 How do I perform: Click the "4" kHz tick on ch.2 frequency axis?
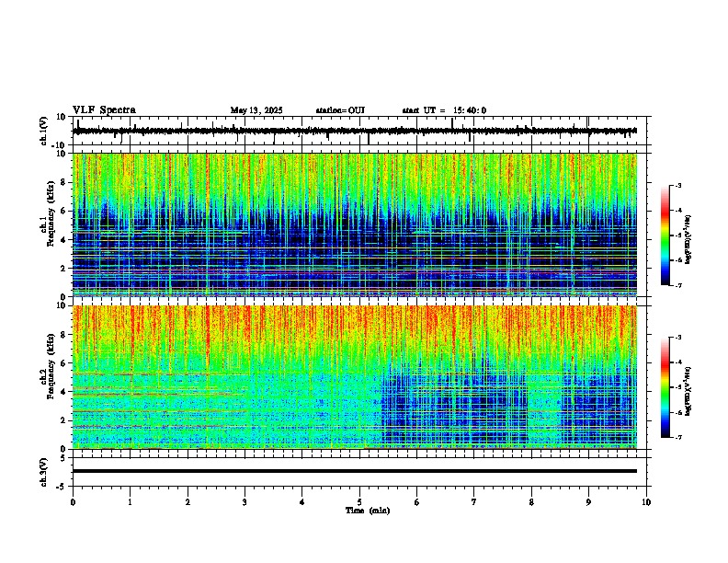coord(64,392)
